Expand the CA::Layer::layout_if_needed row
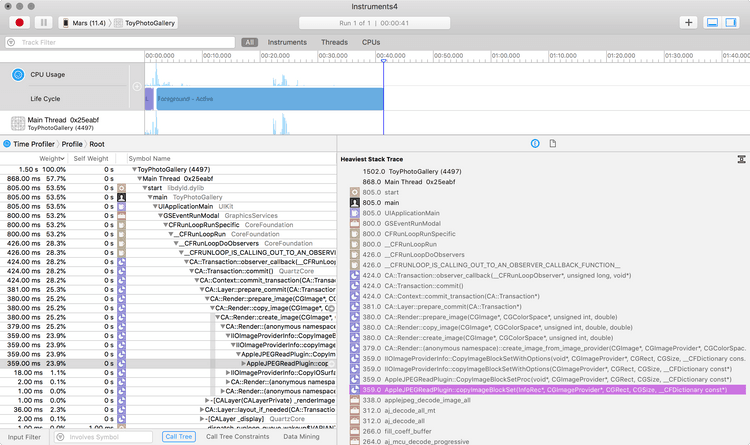The height and width of the screenshot is (445, 750). tap(202, 410)
